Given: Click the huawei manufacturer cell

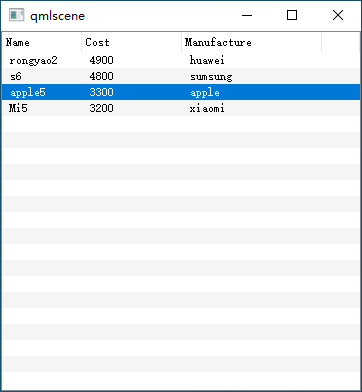Looking at the screenshot, I should pyautogui.click(x=207, y=60).
